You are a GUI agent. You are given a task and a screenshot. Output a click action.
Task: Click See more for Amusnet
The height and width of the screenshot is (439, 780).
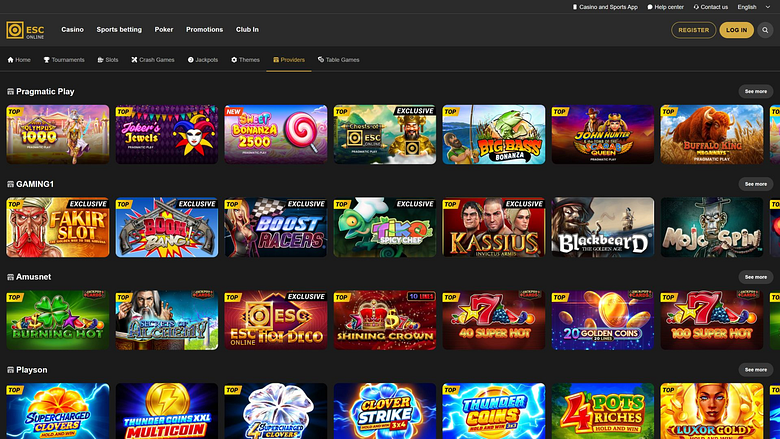coord(756,277)
